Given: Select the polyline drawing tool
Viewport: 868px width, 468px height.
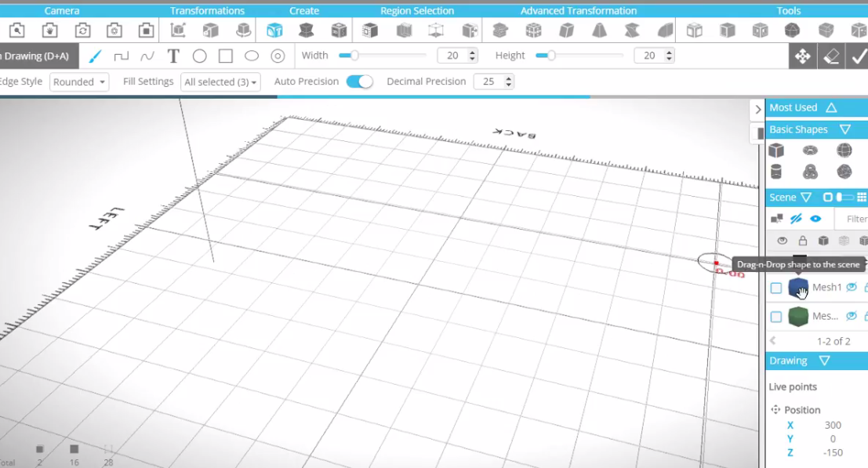Looking at the screenshot, I should [121, 56].
